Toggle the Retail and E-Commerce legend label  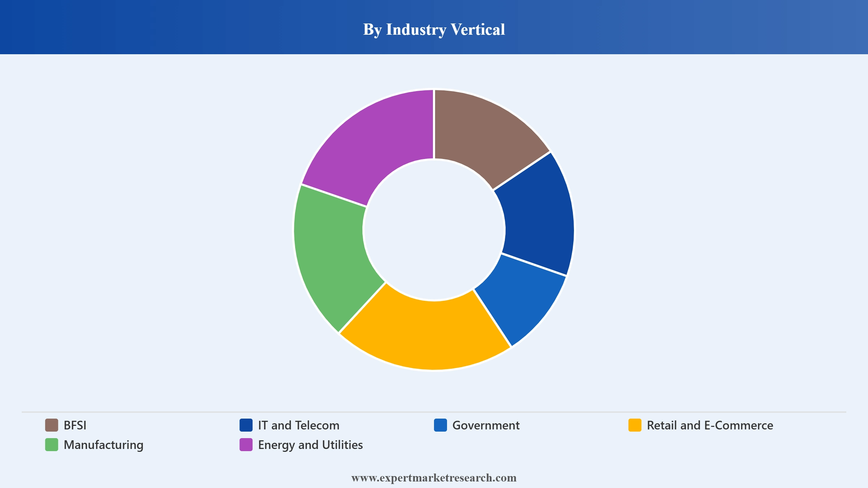coord(710,425)
